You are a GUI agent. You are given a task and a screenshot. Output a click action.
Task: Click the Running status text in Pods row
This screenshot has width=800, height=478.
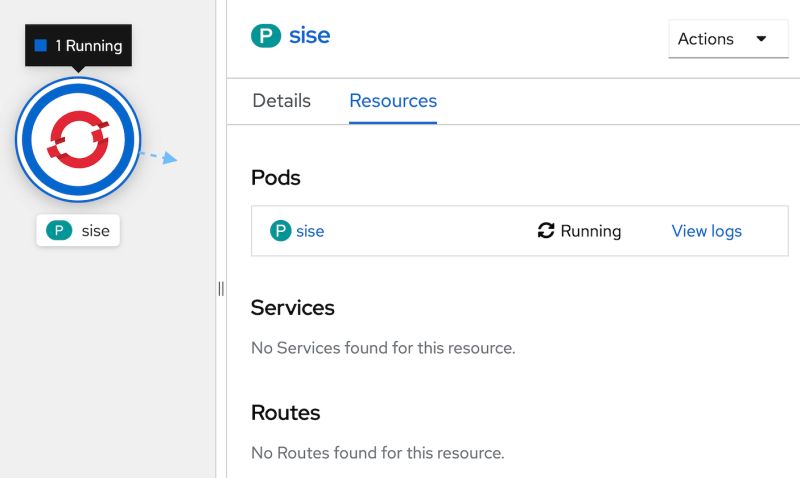point(590,231)
